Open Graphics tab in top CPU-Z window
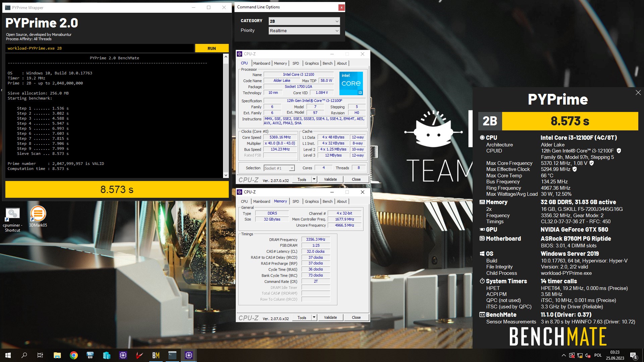 click(312, 63)
